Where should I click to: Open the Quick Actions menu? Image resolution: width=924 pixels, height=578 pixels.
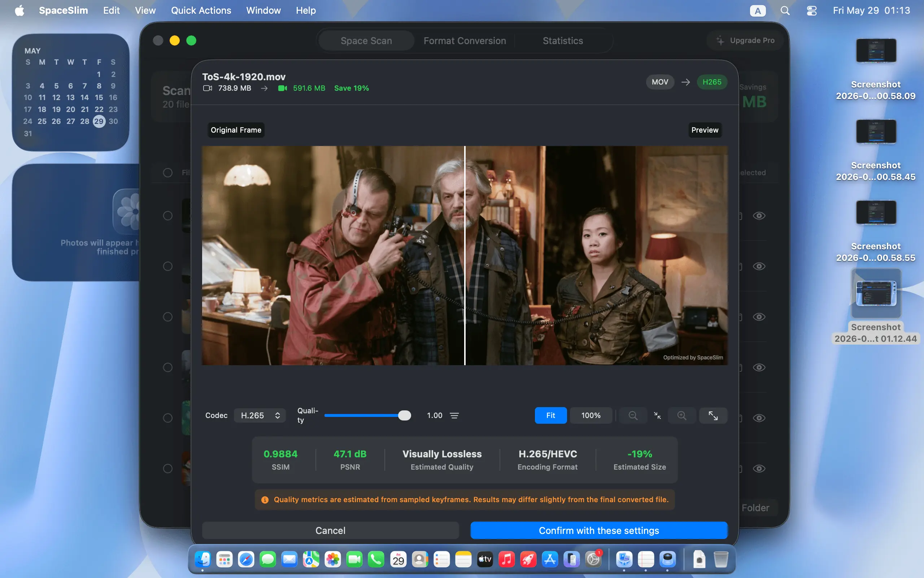click(x=201, y=10)
